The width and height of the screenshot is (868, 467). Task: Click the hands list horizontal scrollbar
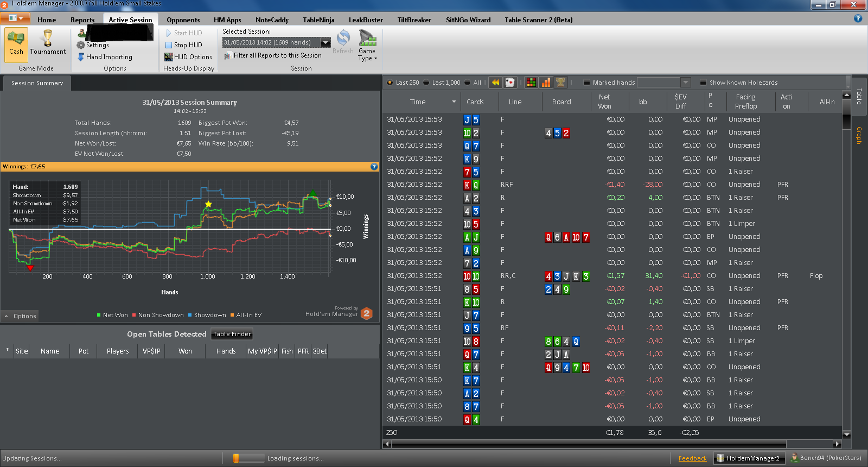tap(612, 444)
